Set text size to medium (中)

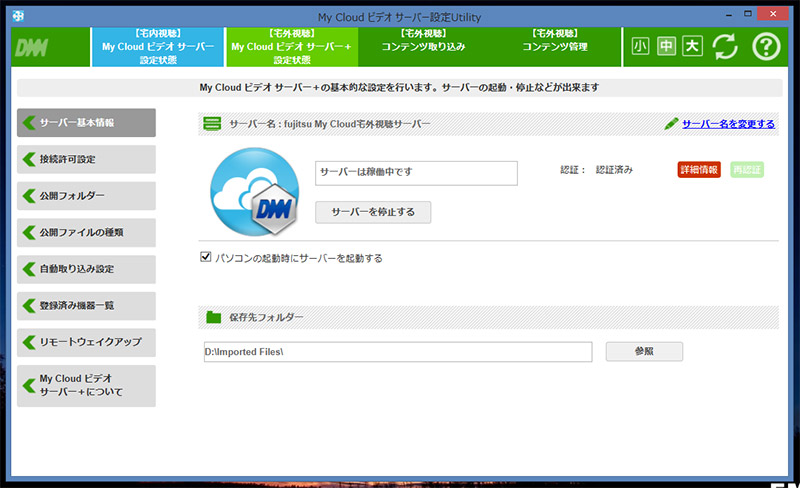click(666, 47)
